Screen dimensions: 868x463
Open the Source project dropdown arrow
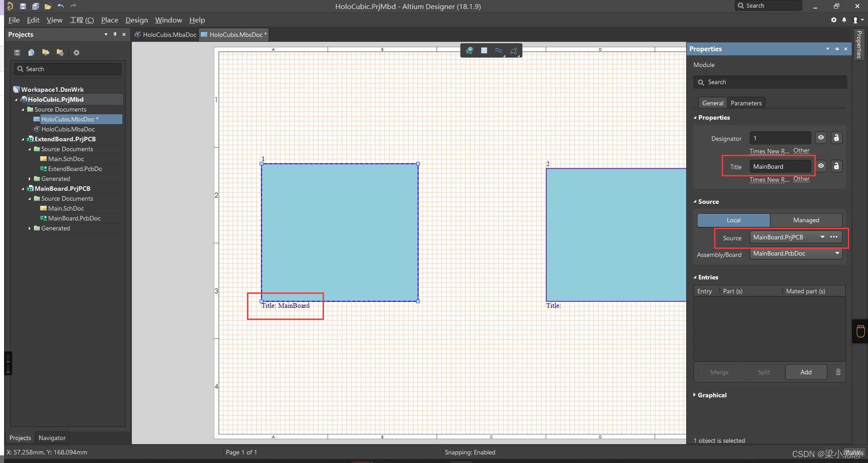point(822,237)
